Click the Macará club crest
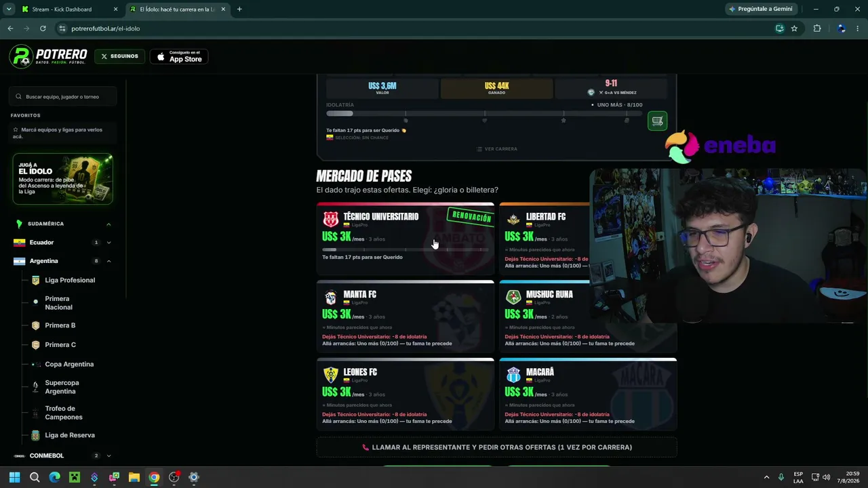Image resolution: width=868 pixels, height=488 pixels. pyautogui.click(x=513, y=375)
